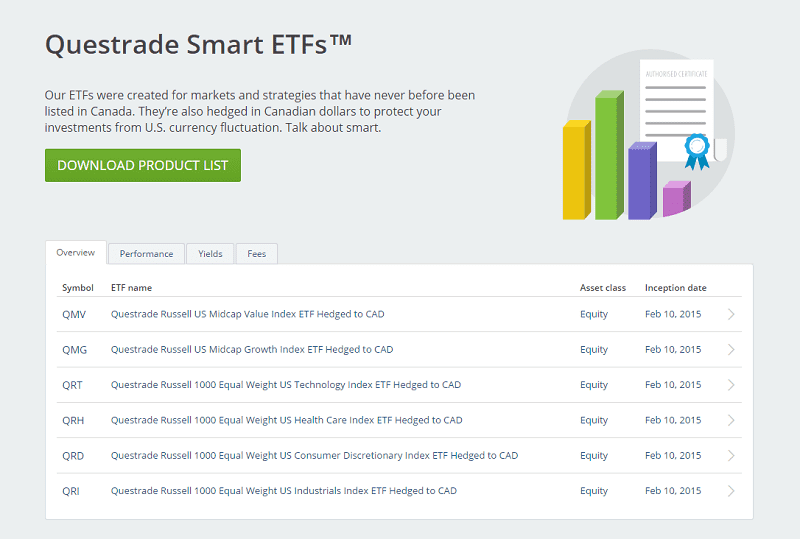Open Questrade Russell US Midcap Growth ETF link
The height and width of the screenshot is (539, 800).
coord(252,350)
